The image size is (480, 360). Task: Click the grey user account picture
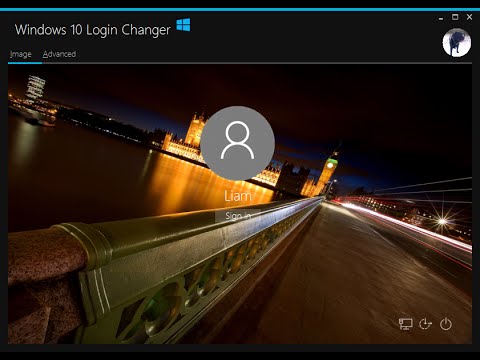(x=237, y=143)
